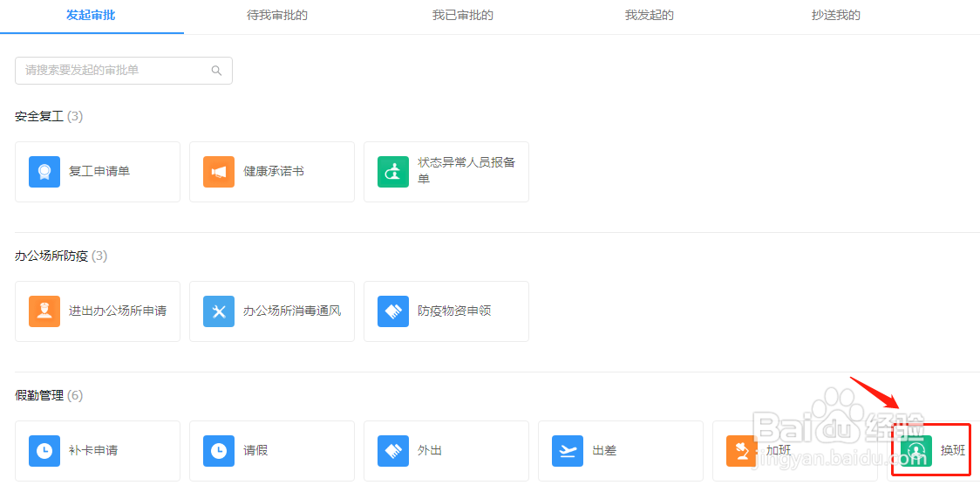This screenshot has width=980, height=492.
Task: Open the 我发起的 tab
Action: pyautogui.click(x=650, y=16)
